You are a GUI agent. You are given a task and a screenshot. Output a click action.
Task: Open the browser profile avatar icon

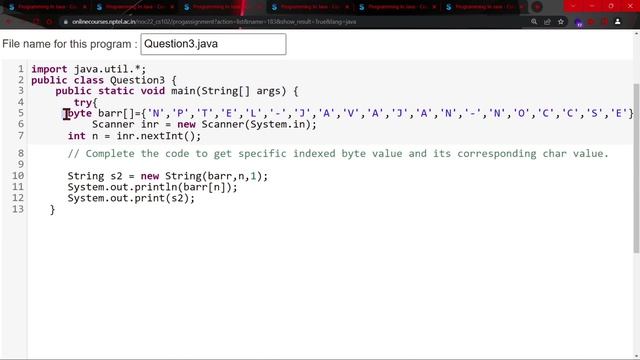(618, 22)
